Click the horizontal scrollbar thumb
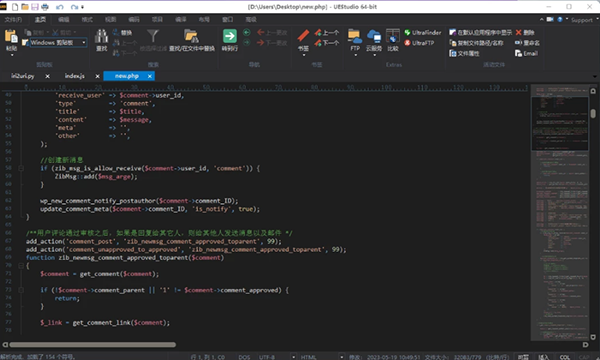 [92, 345]
